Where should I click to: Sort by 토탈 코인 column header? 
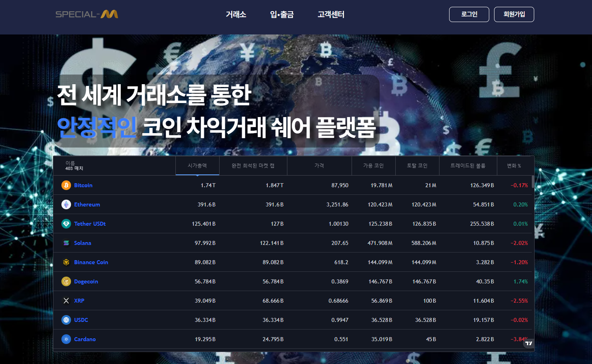(x=417, y=166)
